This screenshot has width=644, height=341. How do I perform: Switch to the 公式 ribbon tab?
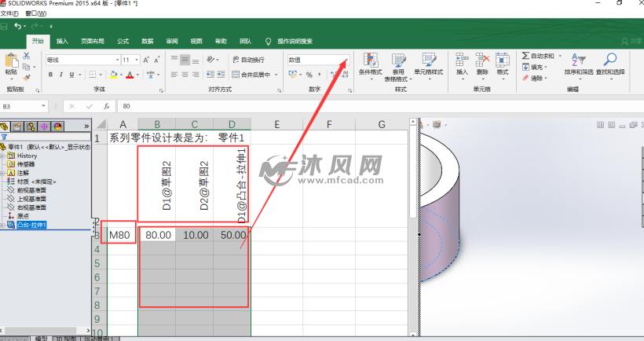[x=123, y=41]
